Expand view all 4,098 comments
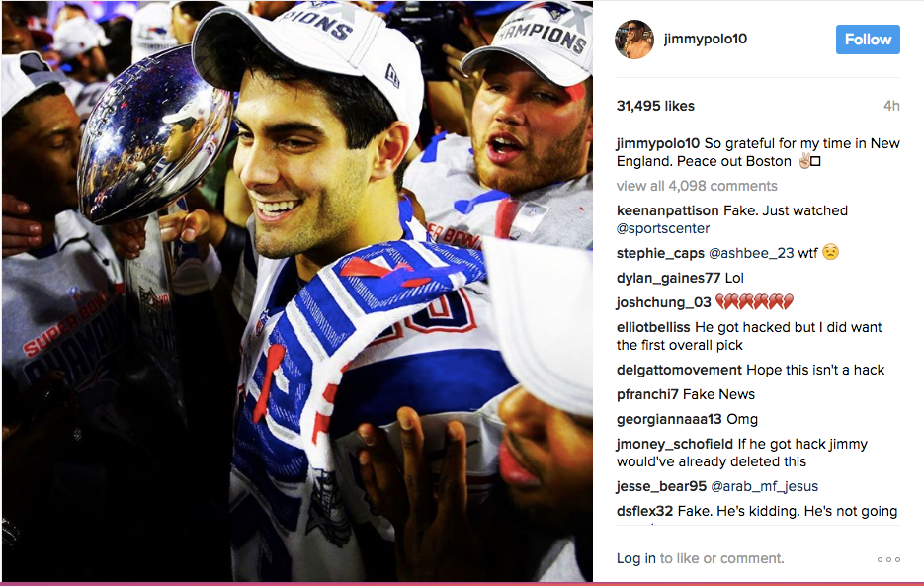Screen dimensions: 924x586 tap(697, 186)
